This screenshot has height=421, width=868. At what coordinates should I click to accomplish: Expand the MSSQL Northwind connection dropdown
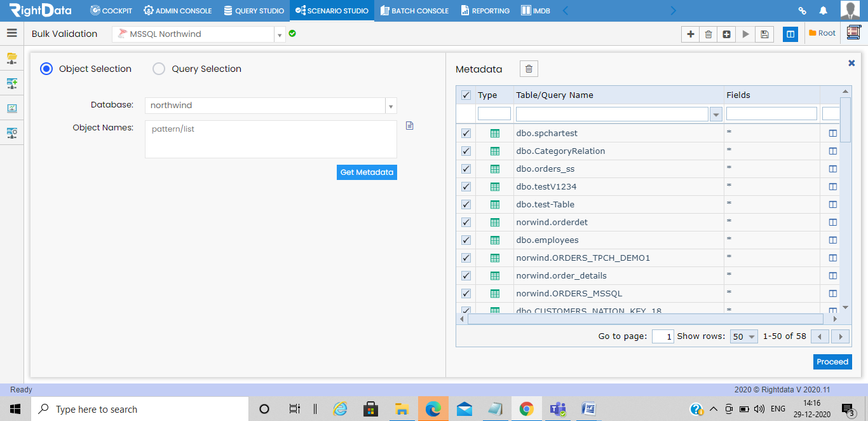[x=280, y=34]
